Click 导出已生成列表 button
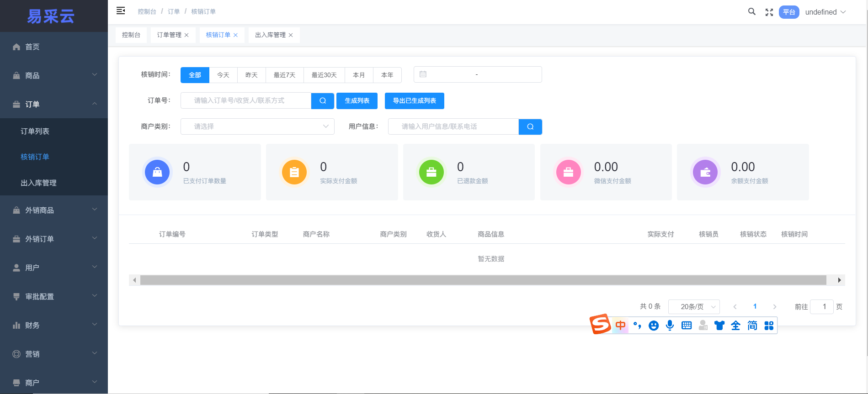 click(415, 101)
